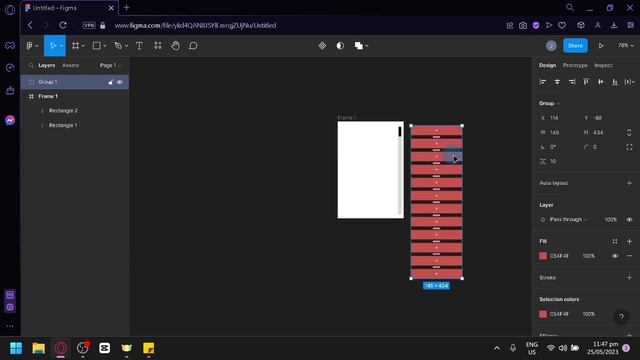Image resolution: width=640 pixels, height=360 pixels.
Task: Remove the fill with minus button
Action: [629, 256]
